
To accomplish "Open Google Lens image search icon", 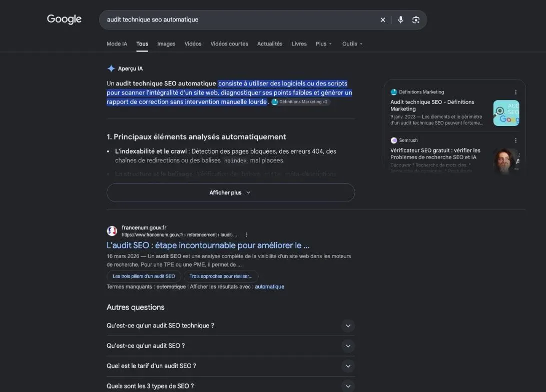I will click(x=416, y=20).
